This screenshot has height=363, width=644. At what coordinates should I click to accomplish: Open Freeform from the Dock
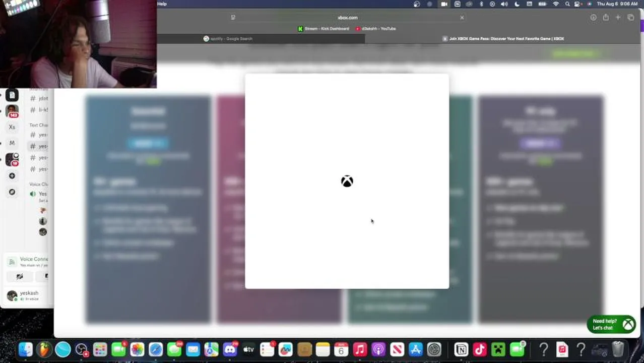(286, 349)
